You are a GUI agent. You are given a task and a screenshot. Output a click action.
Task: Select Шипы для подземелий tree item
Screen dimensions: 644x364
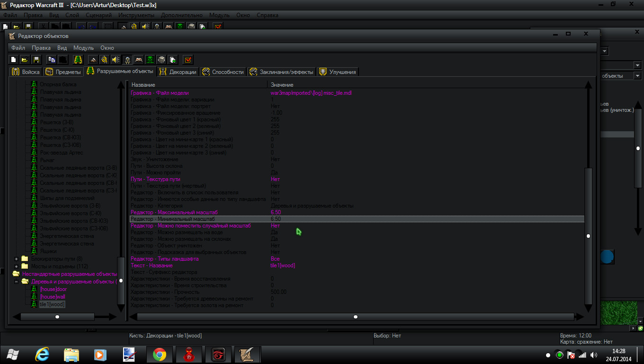[x=67, y=198]
